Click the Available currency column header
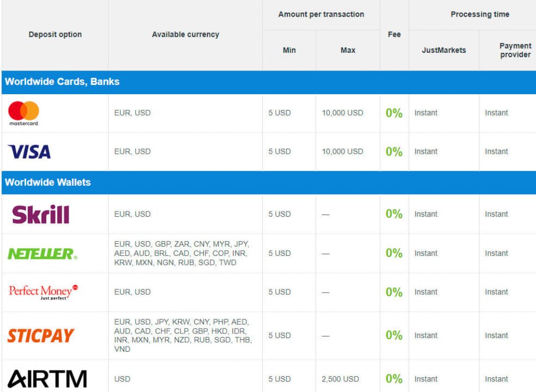 pyautogui.click(x=185, y=35)
